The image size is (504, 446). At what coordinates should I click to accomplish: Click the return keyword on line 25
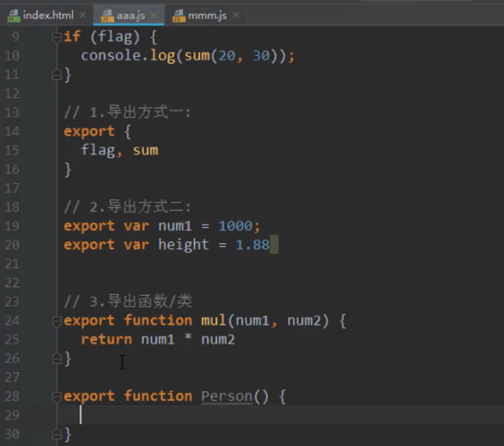(x=106, y=340)
